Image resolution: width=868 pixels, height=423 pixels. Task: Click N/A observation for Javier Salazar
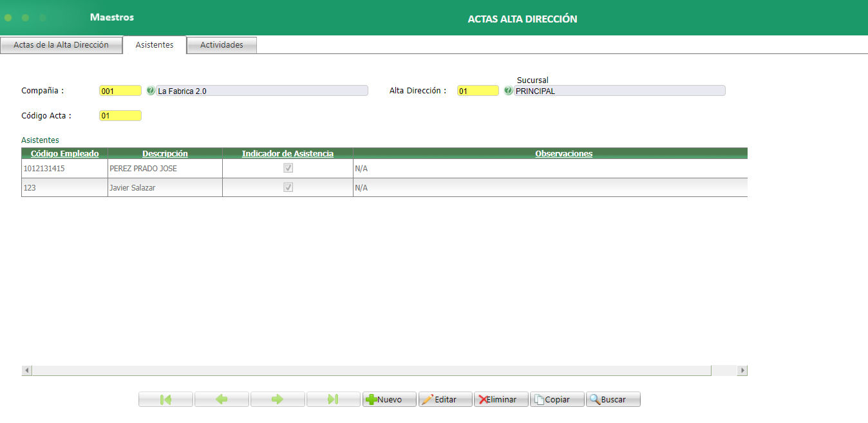551,187
